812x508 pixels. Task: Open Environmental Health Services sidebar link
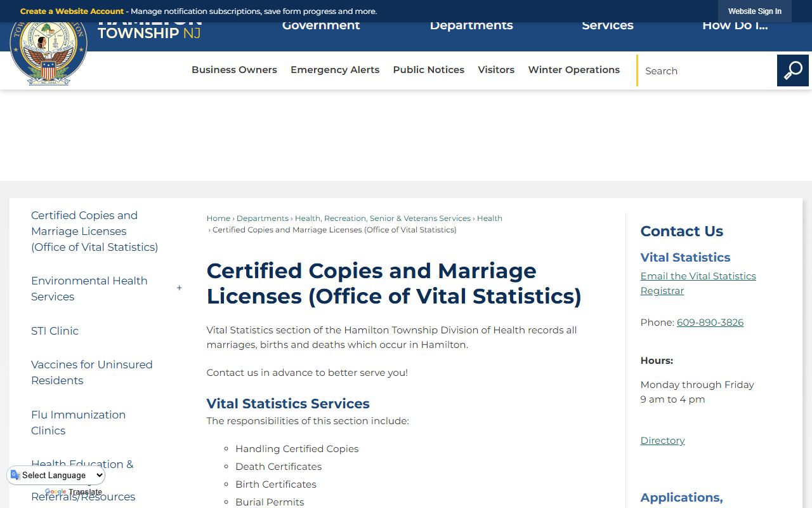89,288
